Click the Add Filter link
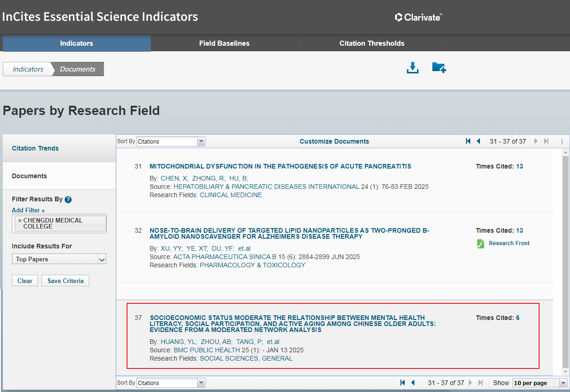This screenshot has height=392, width=570. 28,210
